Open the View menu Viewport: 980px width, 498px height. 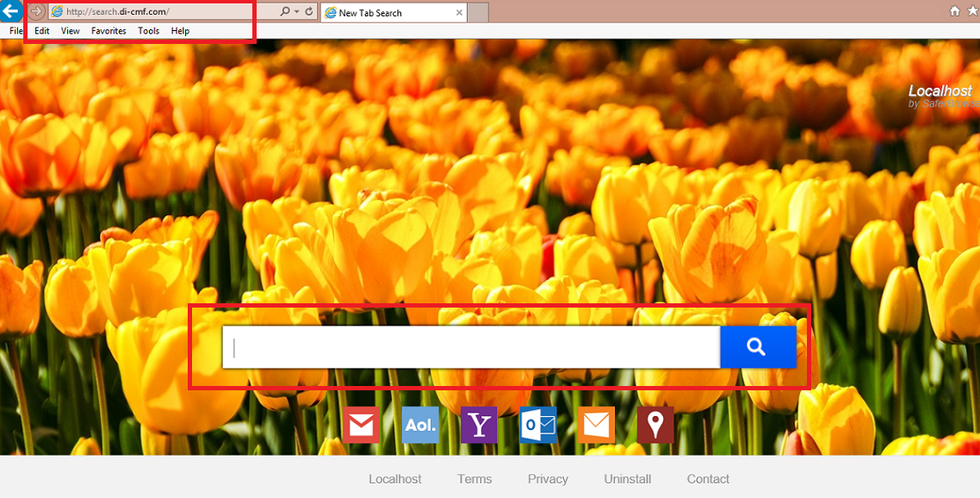click(70, 31)
